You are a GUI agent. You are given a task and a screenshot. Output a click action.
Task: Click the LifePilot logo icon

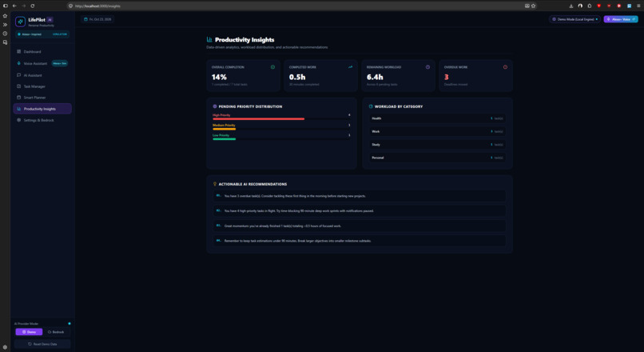[x=20, y=22]
